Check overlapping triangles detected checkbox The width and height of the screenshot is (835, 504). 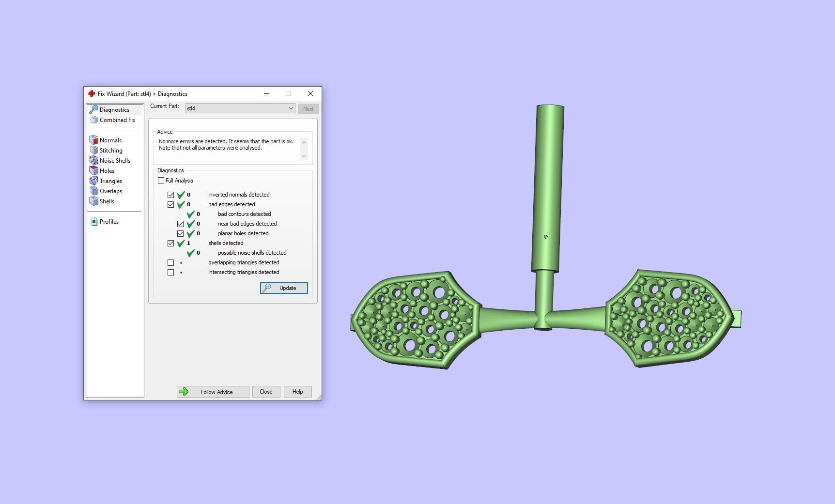171,262
